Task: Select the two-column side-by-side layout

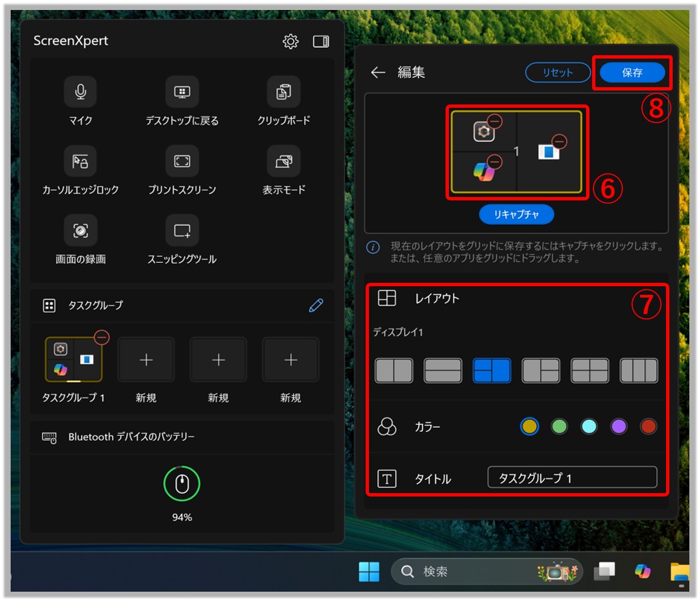Action: coord(394,371)
